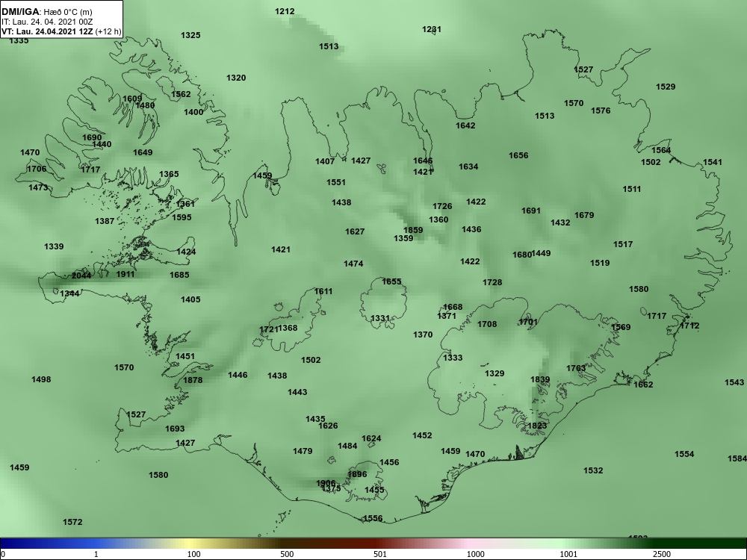Screen dimensions: 747x560
Task: Select the 1329 value
Action: [x=495, y=374]
